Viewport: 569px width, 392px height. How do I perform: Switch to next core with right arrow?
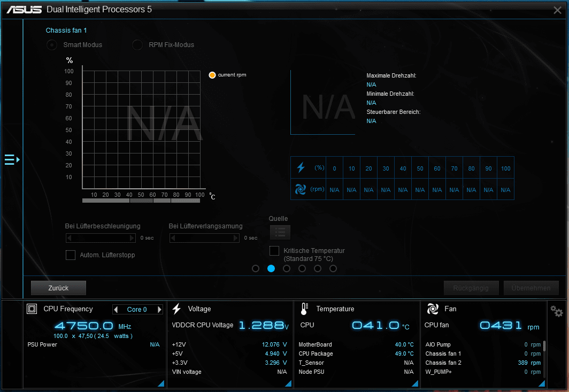(x=159, y=309)
